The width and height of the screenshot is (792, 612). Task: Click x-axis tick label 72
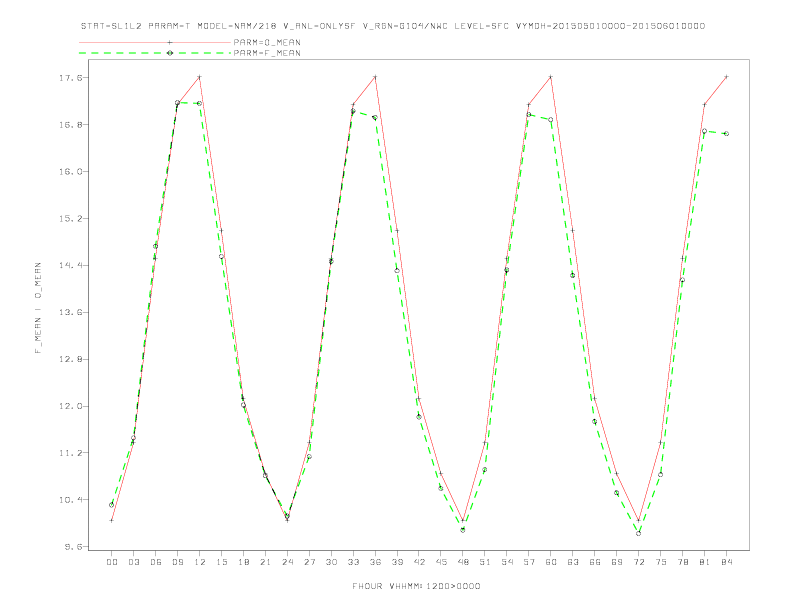coord(639,562)
